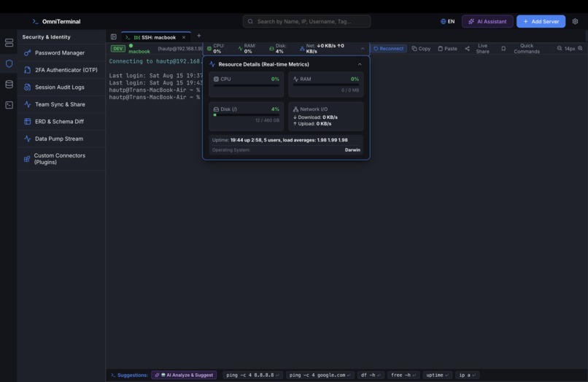Click the Network I/O card
Viewport: 588px width, 382px height.
(x=326, y=116)
